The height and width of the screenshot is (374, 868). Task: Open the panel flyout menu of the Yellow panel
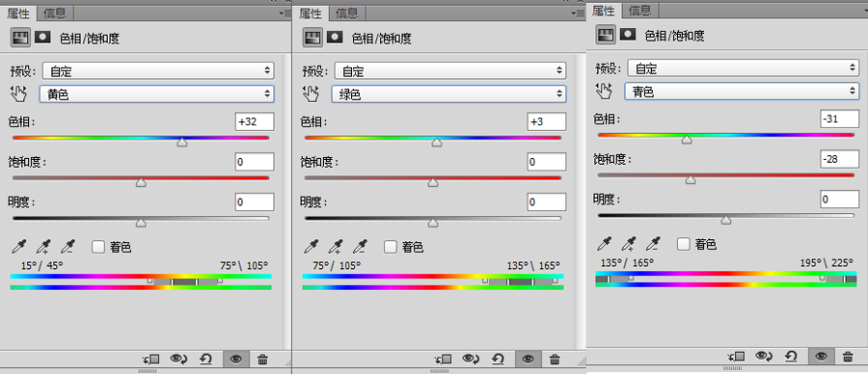tap(285, 13)
